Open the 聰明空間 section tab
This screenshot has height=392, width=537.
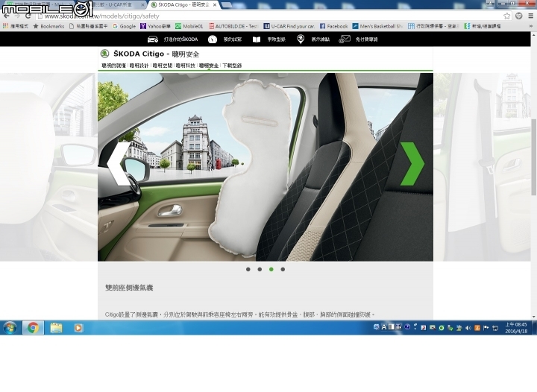[x=163, y=66]
